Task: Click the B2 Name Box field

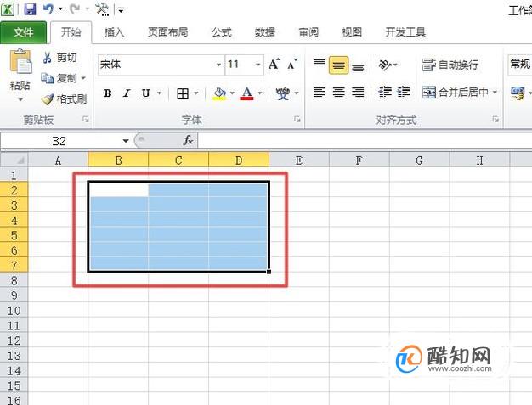Action: pyautogui.click(x=60, y=141)
